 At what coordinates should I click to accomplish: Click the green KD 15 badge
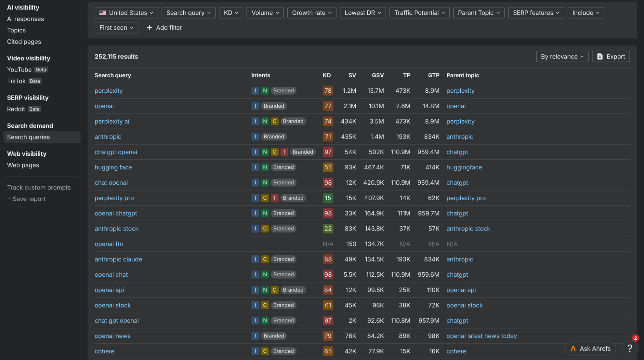coord(328,198)
